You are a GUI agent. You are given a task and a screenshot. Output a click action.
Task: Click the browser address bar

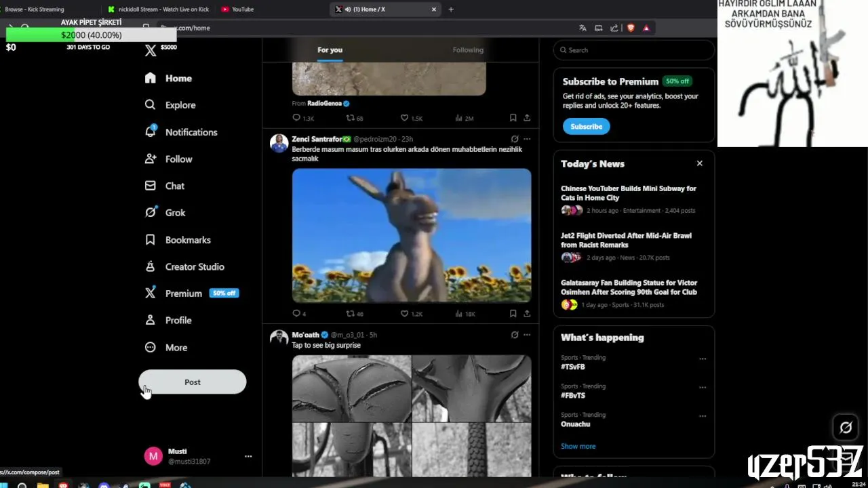[366, 28]
